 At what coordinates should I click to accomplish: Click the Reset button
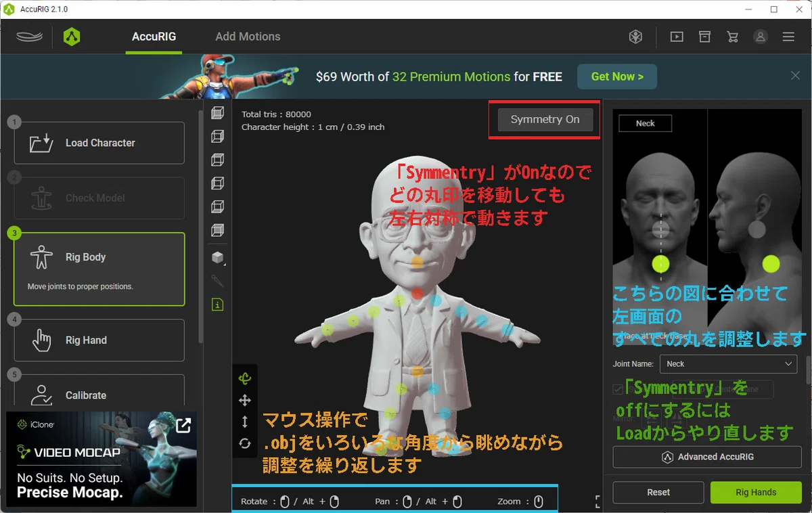point(658,492)
